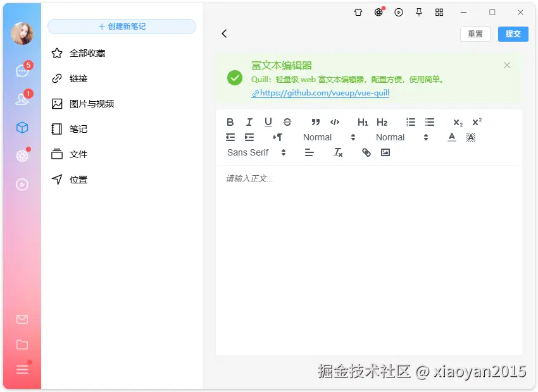Insert a hyperlink
This screenshot has width=538, height=392.
(366, 152)
